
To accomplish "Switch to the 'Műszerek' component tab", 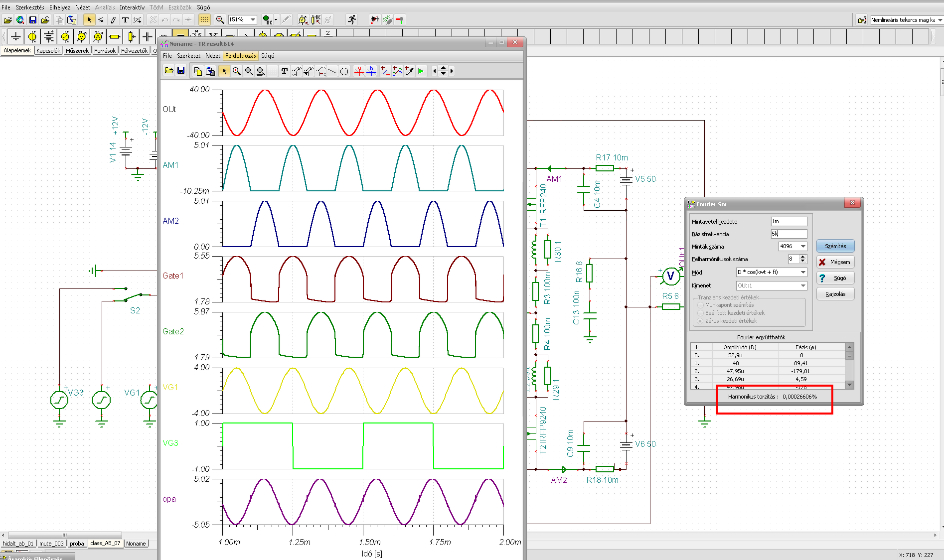I will [x=77, y=51].
